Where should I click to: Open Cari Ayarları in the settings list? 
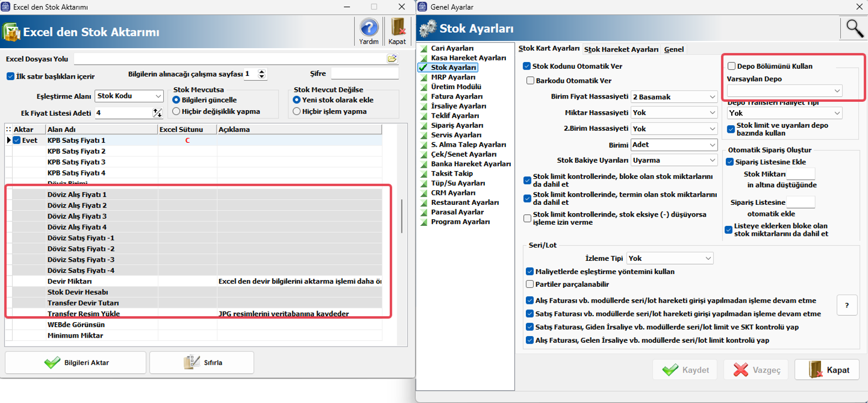[x=452, y=48]
